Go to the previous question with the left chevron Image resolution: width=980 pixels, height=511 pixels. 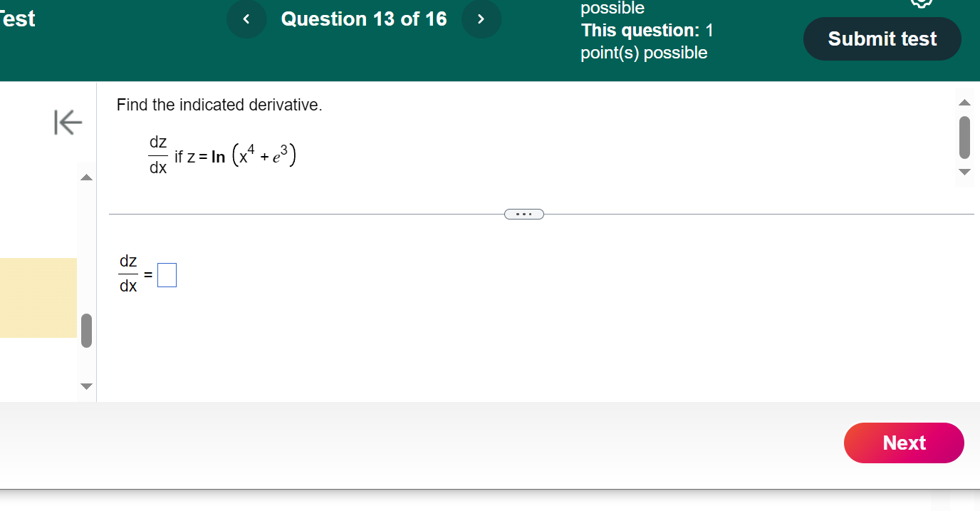pos(246,19)
